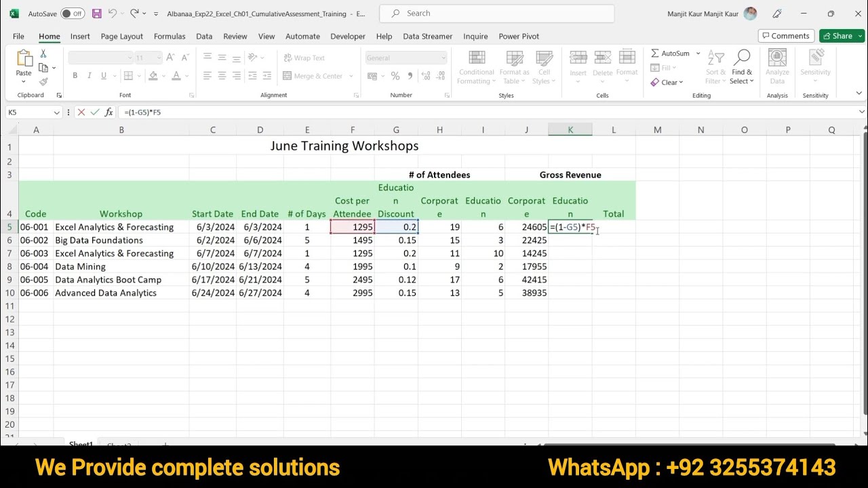
Task: Toggle the AutoSave switch
Action: (73, 14)
